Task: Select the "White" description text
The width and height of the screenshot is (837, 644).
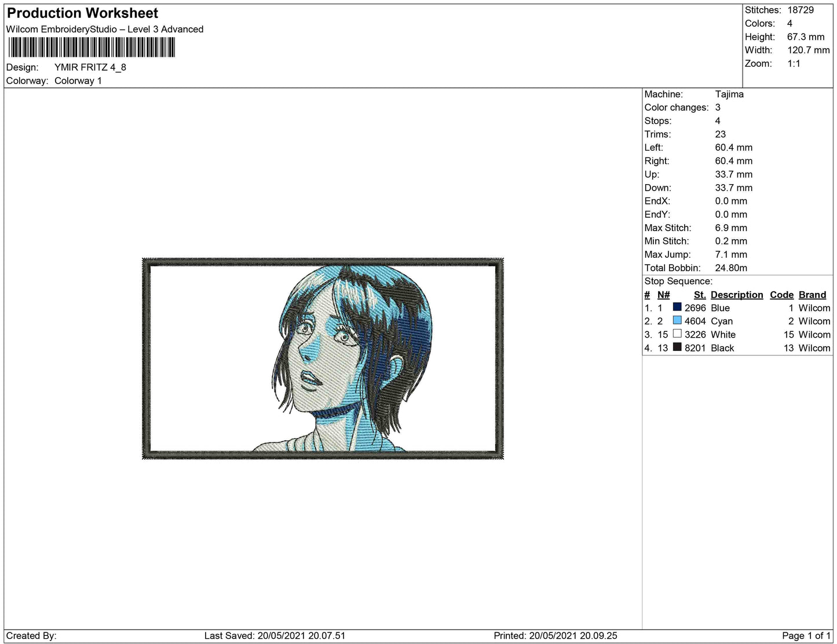Action: [723, 334]
